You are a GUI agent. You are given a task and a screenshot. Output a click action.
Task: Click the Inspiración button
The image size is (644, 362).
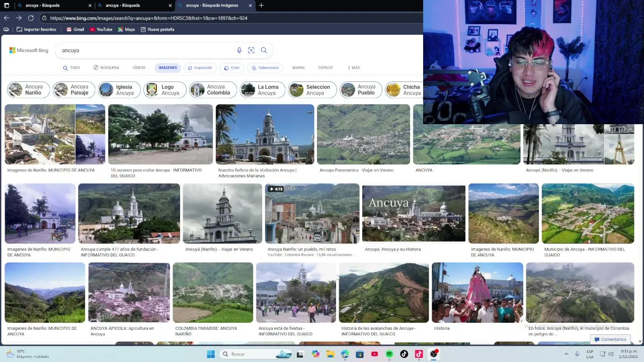pos(200,68)
